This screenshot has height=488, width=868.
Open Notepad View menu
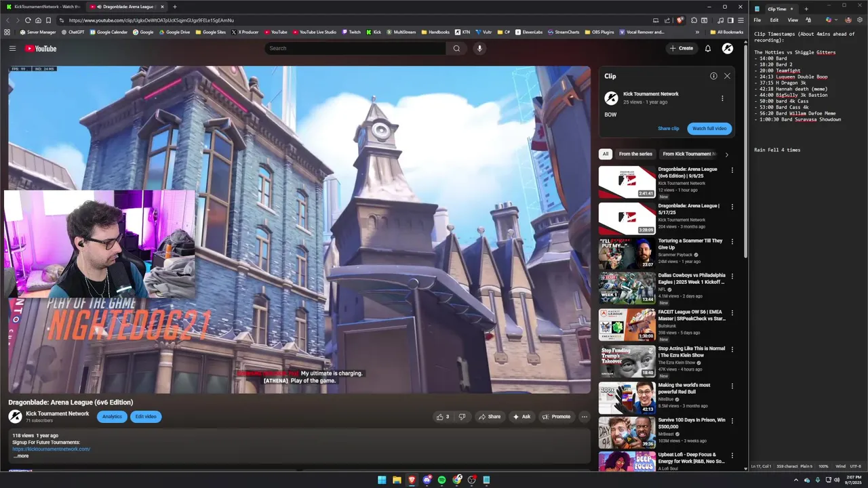(793, 20)
